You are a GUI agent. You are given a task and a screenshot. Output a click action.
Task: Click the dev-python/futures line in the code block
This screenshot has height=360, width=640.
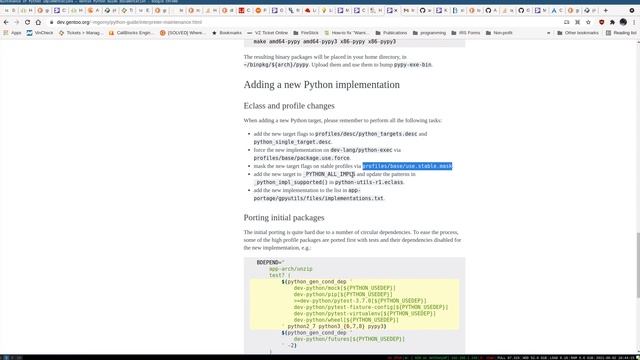point(349,339)
